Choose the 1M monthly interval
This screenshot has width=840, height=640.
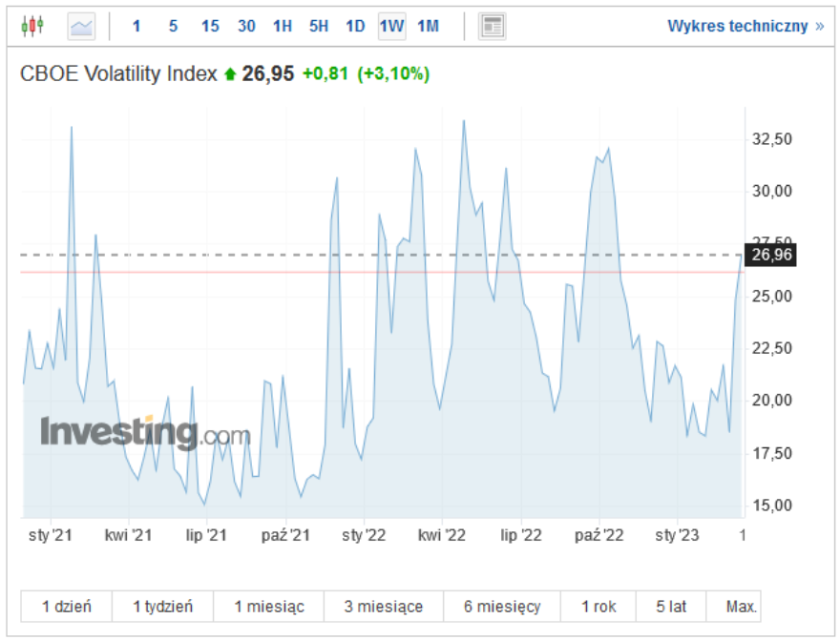(x=428, y=26)
